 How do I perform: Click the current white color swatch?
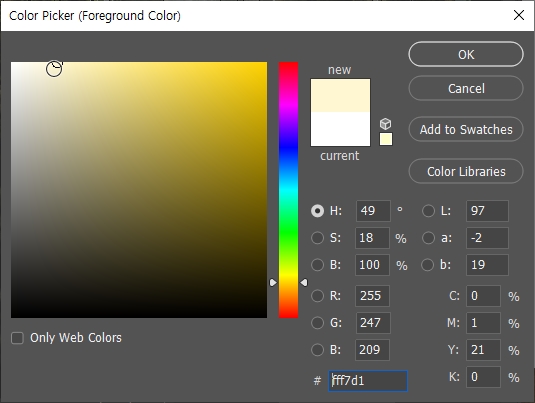(x=340, y=129)
